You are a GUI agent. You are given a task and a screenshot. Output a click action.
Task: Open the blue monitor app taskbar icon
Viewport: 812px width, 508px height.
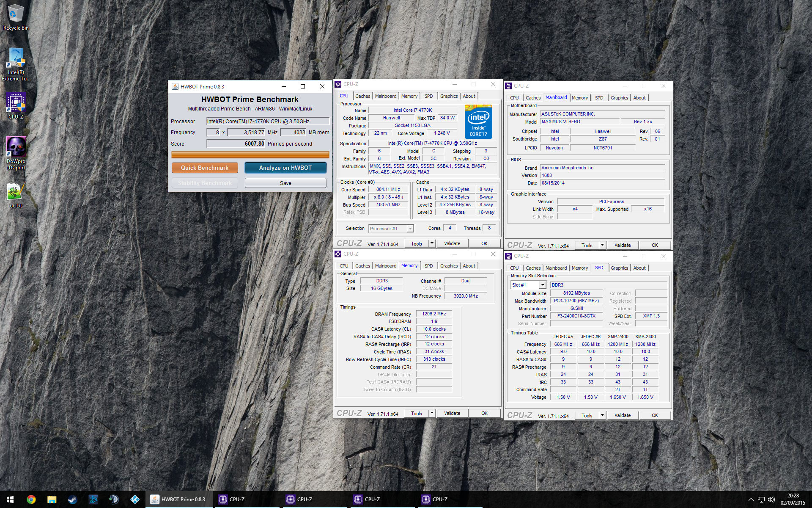93,500
